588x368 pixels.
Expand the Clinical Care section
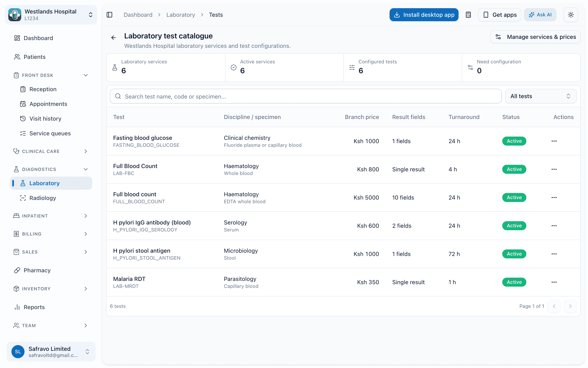[x=51, y=151]
